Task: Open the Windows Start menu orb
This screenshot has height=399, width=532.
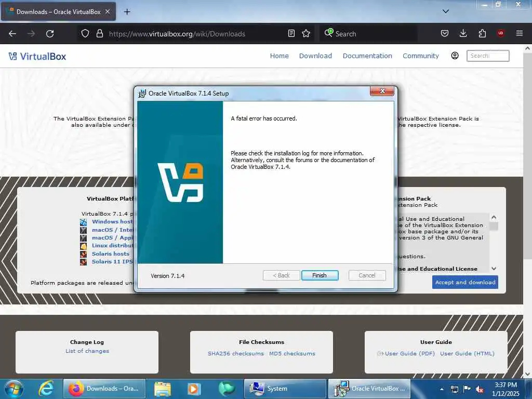Action: pyautogui.click(x=14, y=389)
